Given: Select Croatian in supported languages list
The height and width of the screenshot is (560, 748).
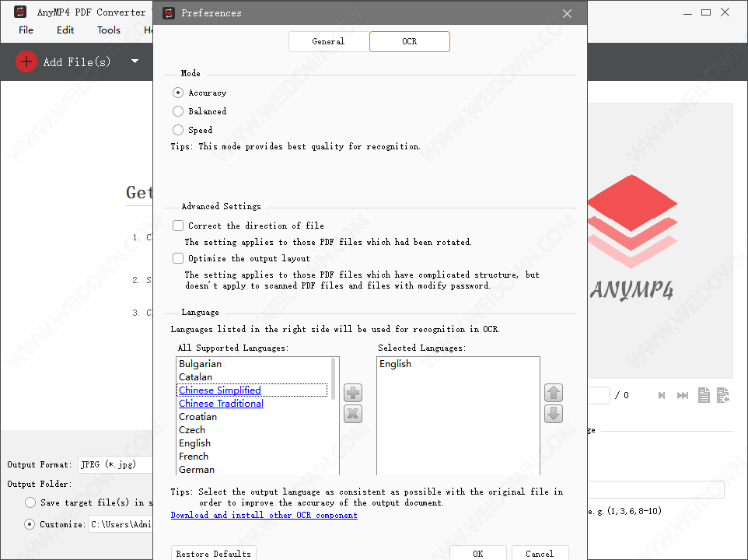Looking at the screenshot, I should pos(253,417).
